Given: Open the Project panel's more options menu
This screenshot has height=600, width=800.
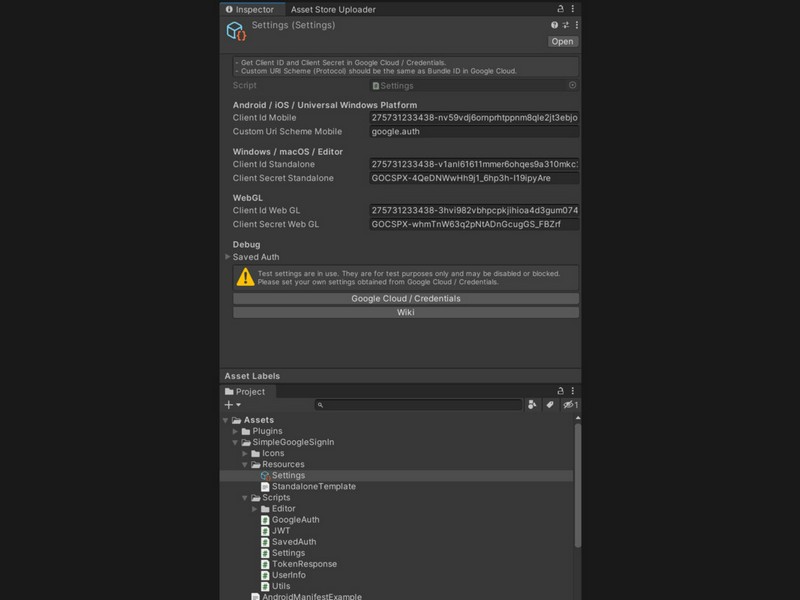Looking at the screenshot, I should pos(572,391).
